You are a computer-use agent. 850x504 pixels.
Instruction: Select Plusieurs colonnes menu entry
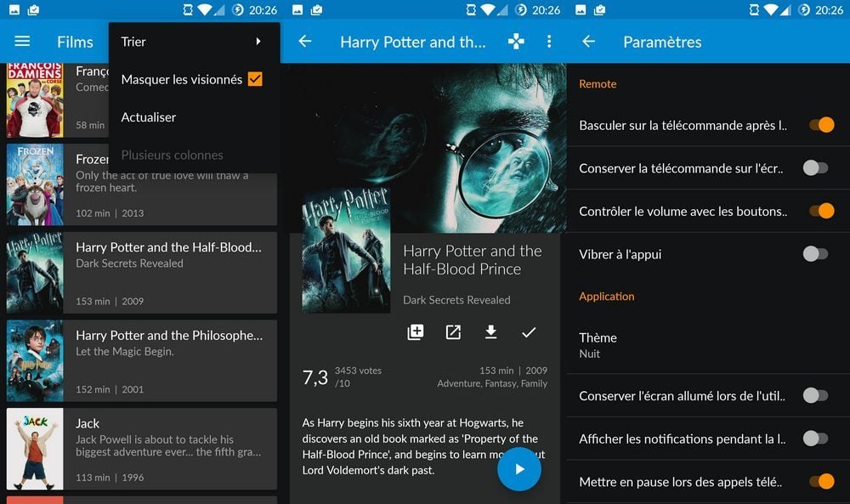click(x=194, y=155)
